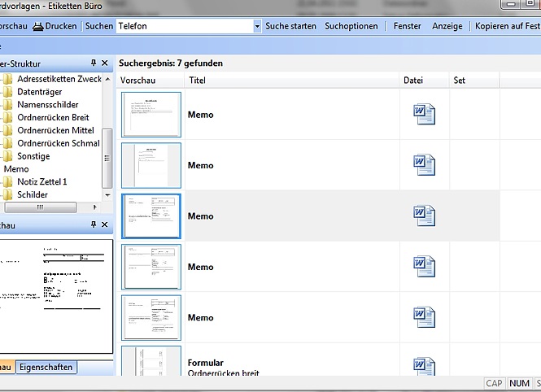Viewport: 541px width, 392px height.
Task: Sort results by the Titel column header
Action: pos(197,80)
